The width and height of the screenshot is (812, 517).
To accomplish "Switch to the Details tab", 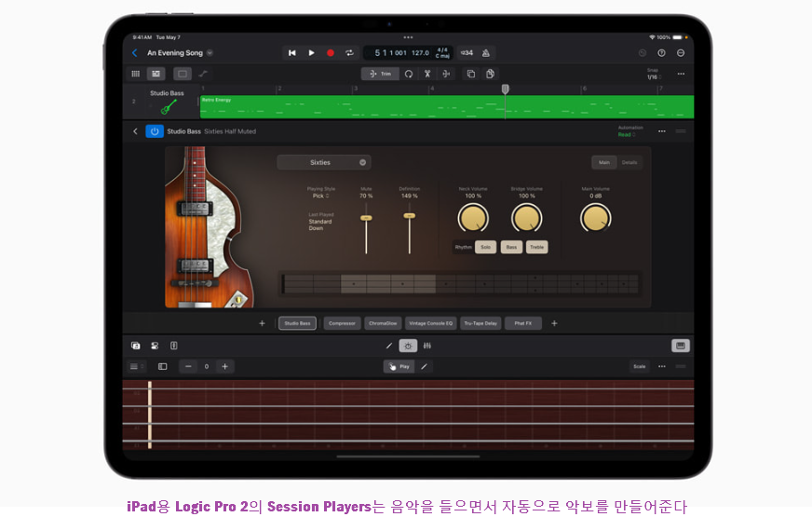I will [629, 162].
